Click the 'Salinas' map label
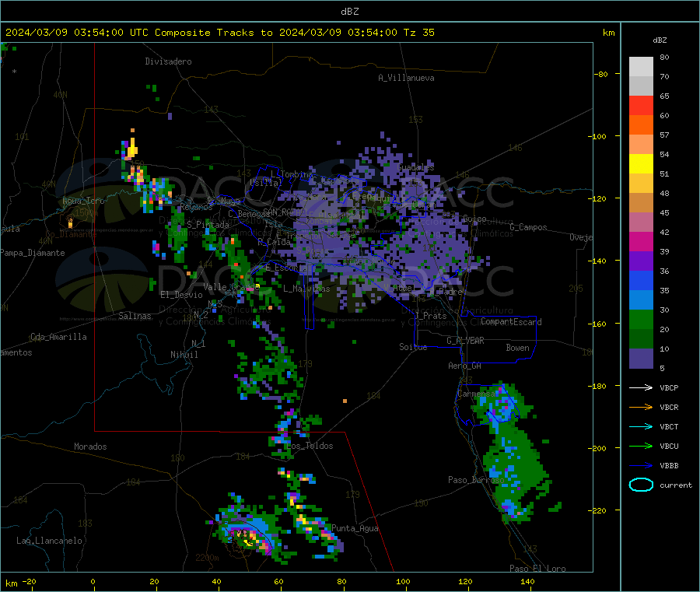The width and height of the screenshot is (700, 592). 135,316
